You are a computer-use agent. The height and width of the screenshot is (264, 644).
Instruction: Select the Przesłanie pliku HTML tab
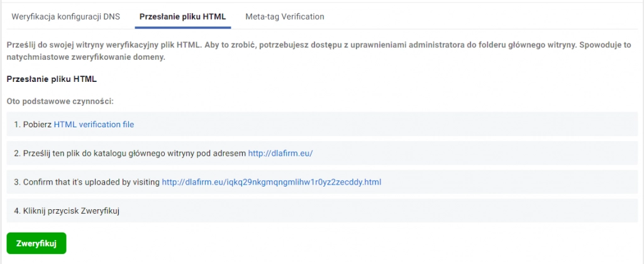[x=183, y=17]
